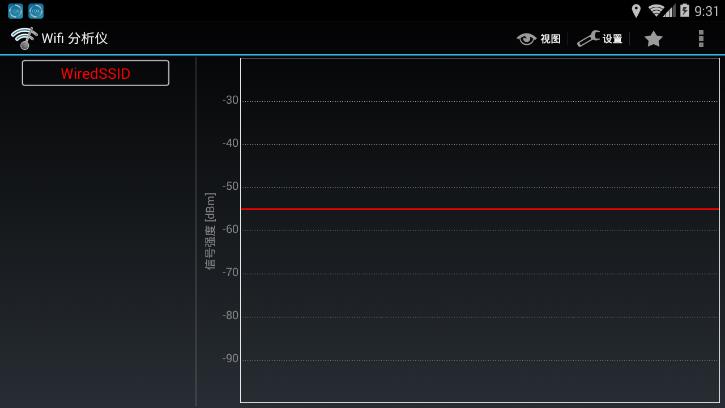Image resolution: width=725 pixels, height=408 pixels.
Task: Tap the first notification icon in status bar
Action: pos(15,11)
